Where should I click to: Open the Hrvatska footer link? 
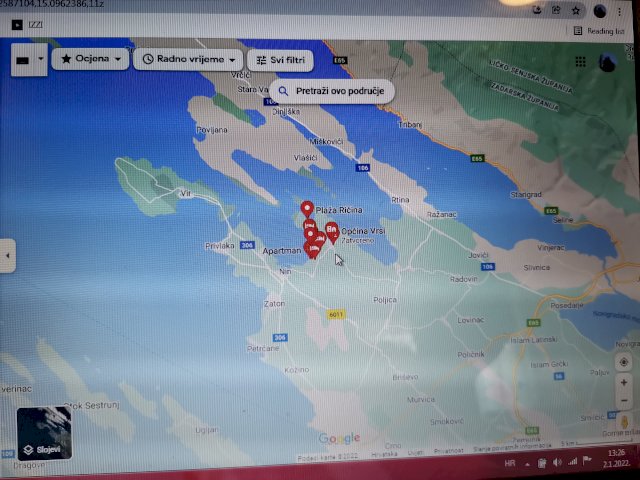click(384, 454)
